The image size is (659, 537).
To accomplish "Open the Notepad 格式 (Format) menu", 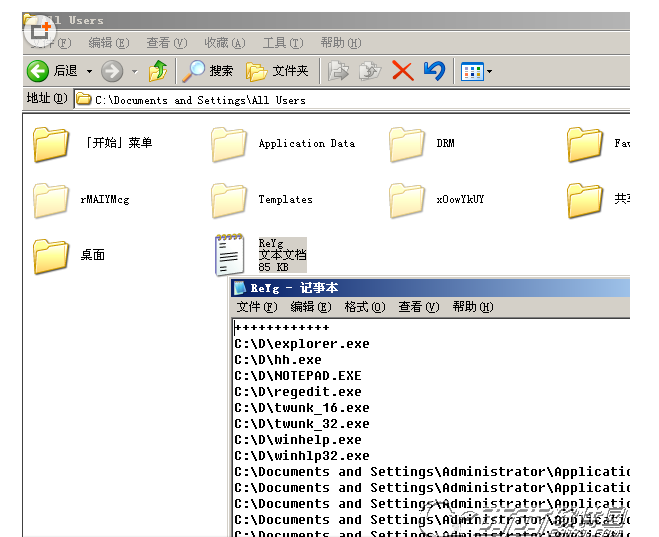I will coord(364,307).
